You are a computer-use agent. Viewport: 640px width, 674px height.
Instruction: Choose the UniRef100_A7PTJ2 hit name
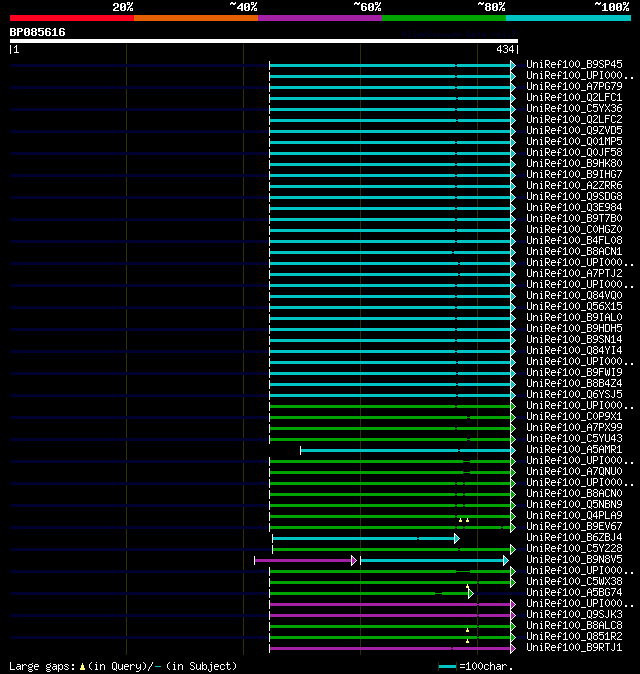(x=574, y=273)
